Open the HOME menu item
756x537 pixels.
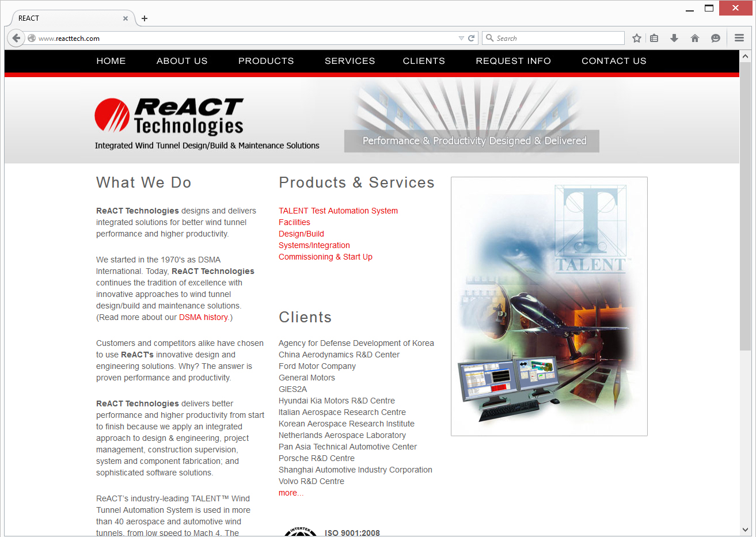111,60
